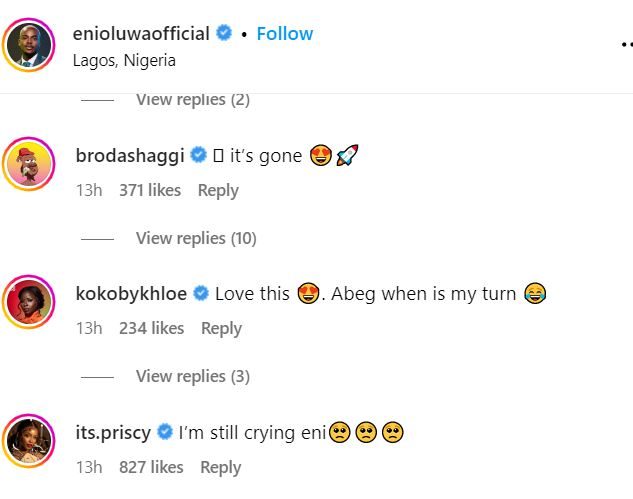Click the brodashaggi username
Viewport: 633px width, 499px height.
[129, 155]
